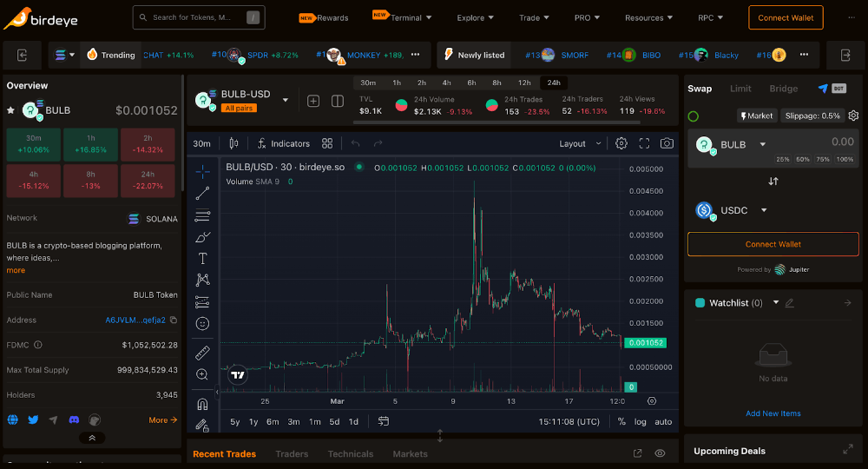Select the brush drawing tool
The height and width of the screenshot is (469, 868).
point(202,237)
